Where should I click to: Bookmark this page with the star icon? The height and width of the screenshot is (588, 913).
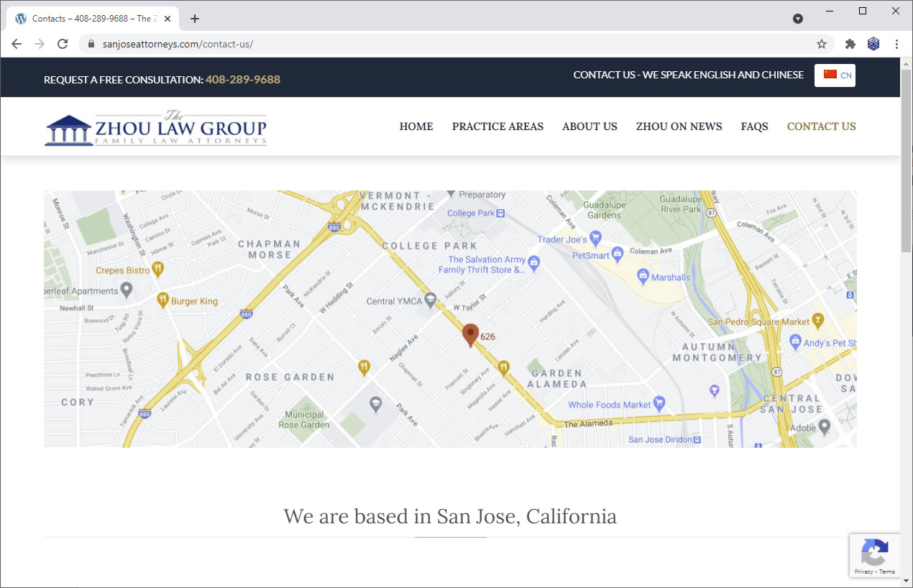point(822,44)
